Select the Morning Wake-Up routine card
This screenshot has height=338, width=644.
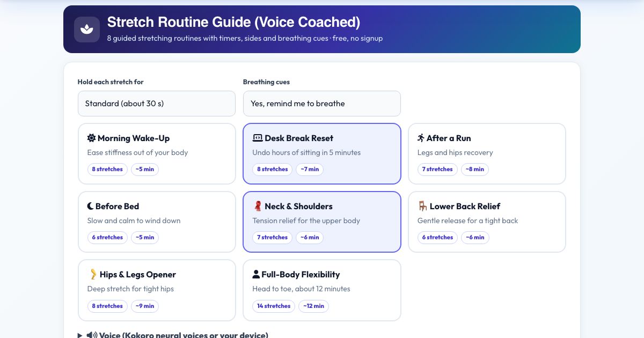[x=157, y=154]
